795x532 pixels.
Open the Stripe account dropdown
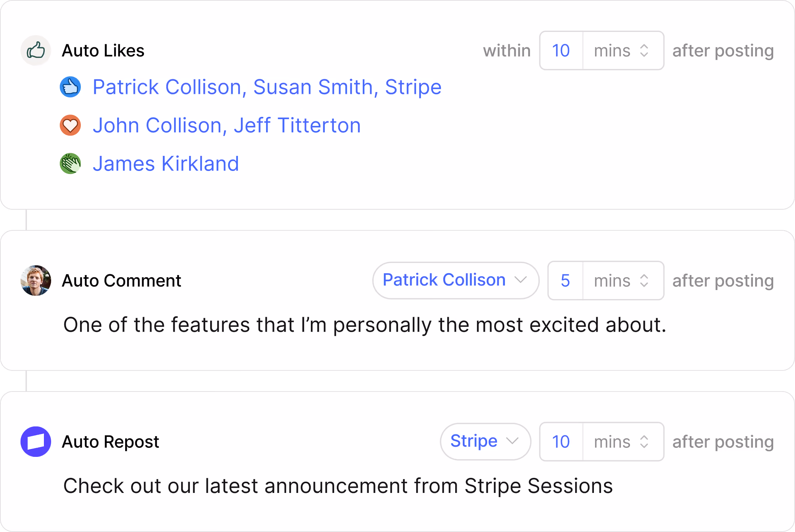coord(485,441)
